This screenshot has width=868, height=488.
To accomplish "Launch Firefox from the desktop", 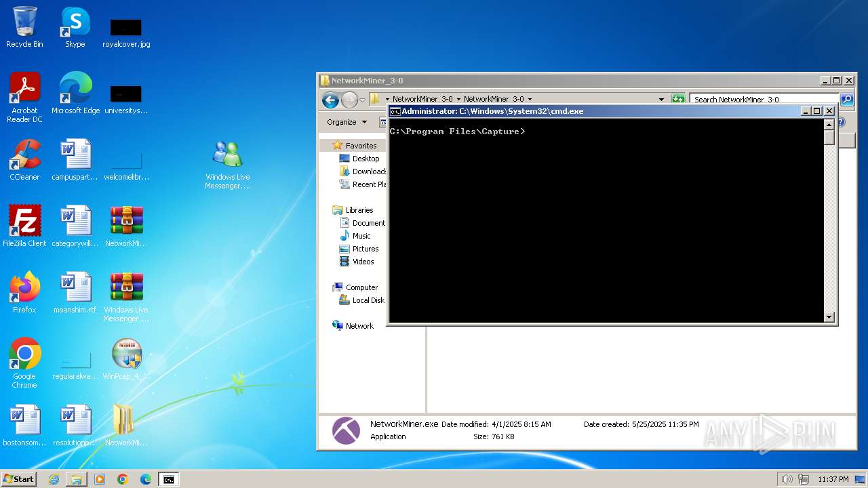I will 24,293.
